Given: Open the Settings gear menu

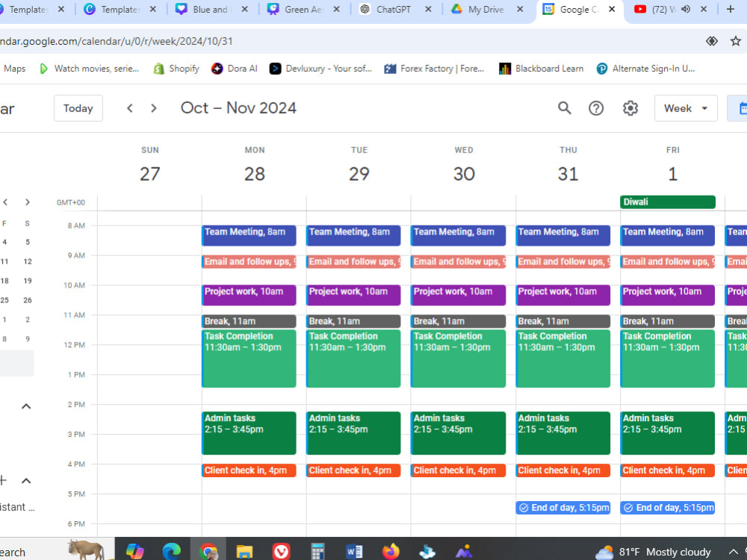Looking at the screenshot, I should point(630,108).
